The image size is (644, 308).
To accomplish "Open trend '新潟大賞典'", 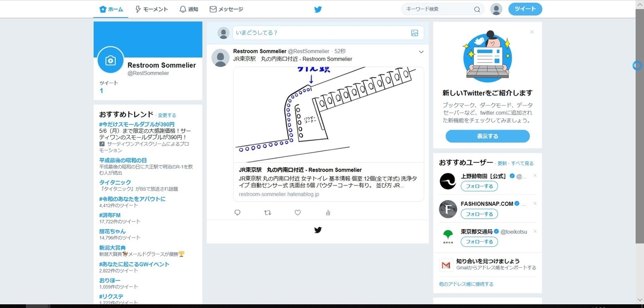I will (113, 248).
